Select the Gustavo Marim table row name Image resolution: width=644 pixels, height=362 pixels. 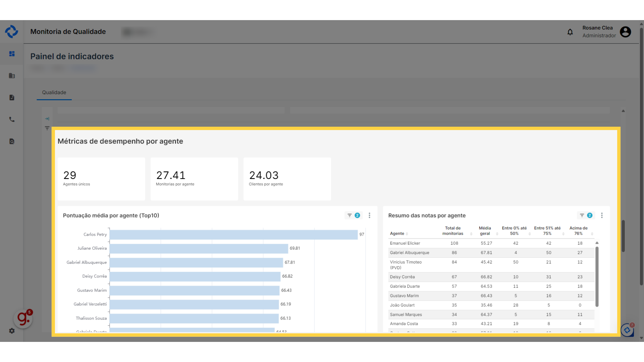tap(404, 296)
